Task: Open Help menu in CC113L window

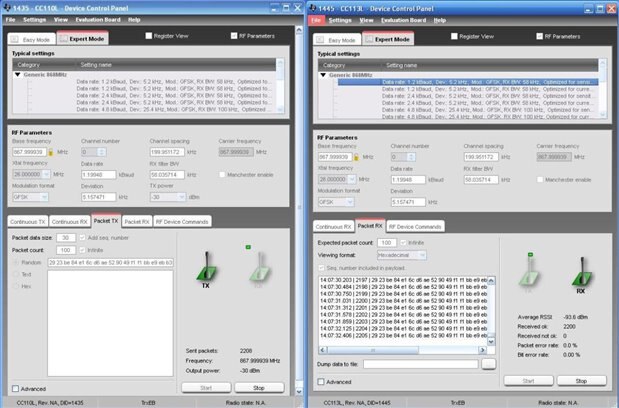Action: [440, 20]
